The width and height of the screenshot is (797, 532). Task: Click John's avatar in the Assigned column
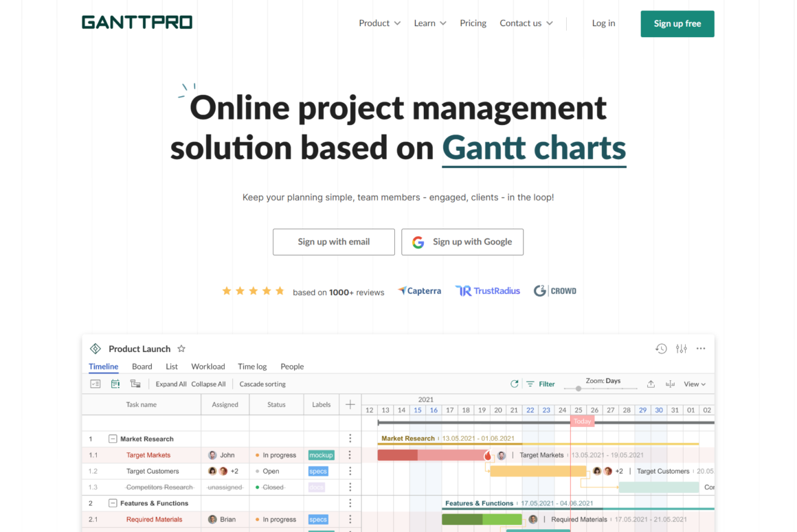(x=212, y=455)
